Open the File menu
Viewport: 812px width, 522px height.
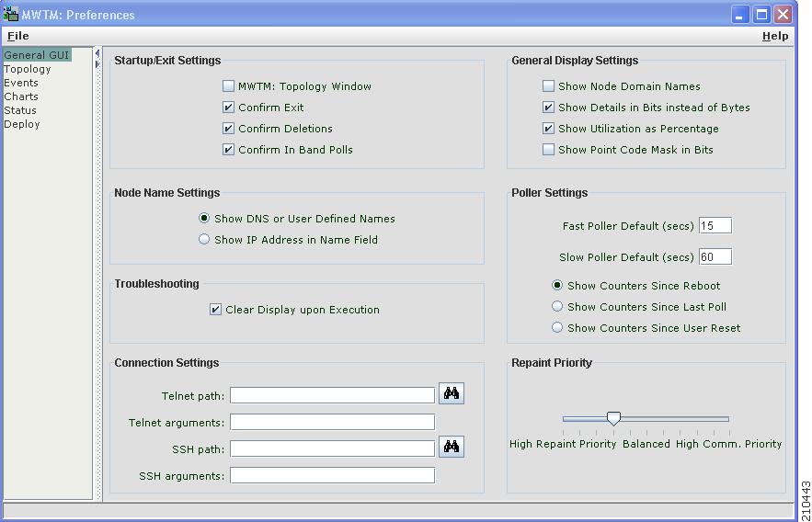(18, 36)
